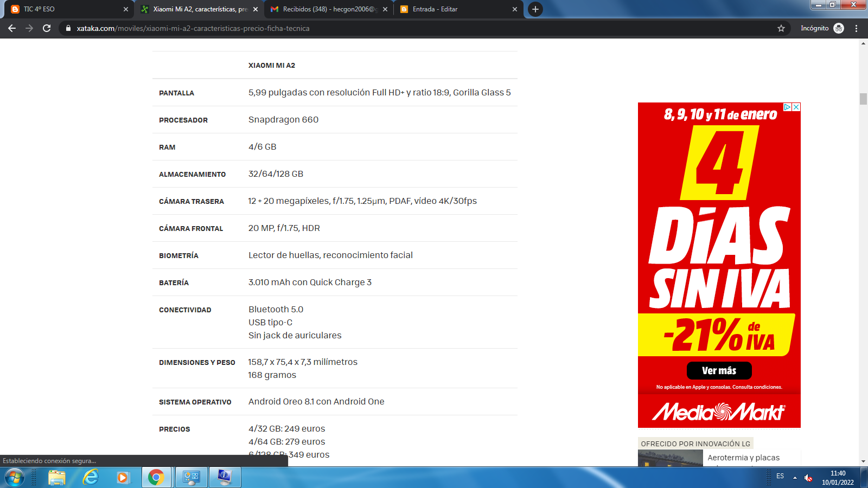The image size is (868, 488).
Task: Click the page scrollbar thumb
Action: pos(863,99)
